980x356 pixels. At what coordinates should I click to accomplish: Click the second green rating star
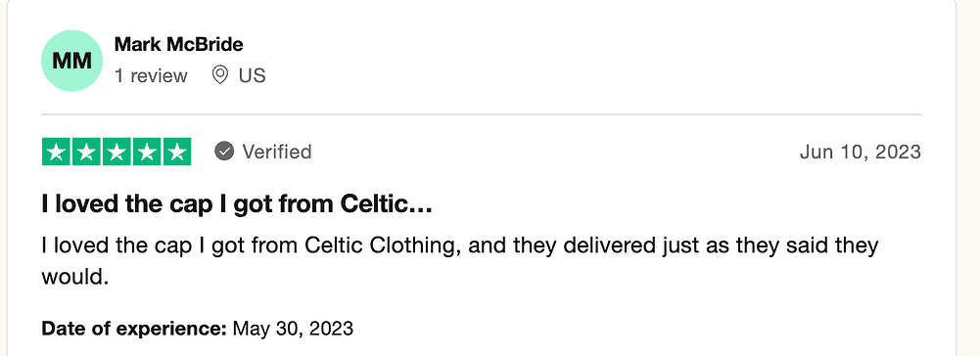86,152
